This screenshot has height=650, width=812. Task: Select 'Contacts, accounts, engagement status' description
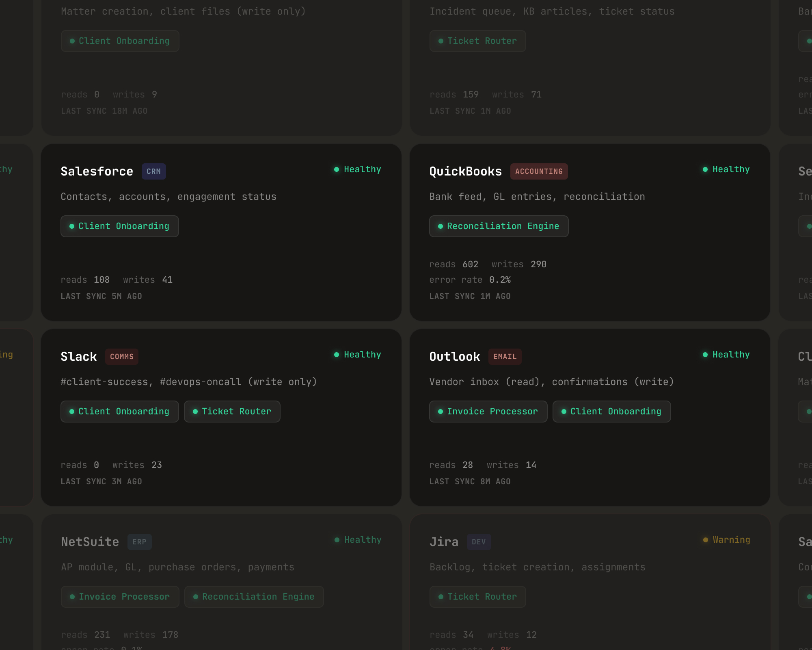coord(168,197)
